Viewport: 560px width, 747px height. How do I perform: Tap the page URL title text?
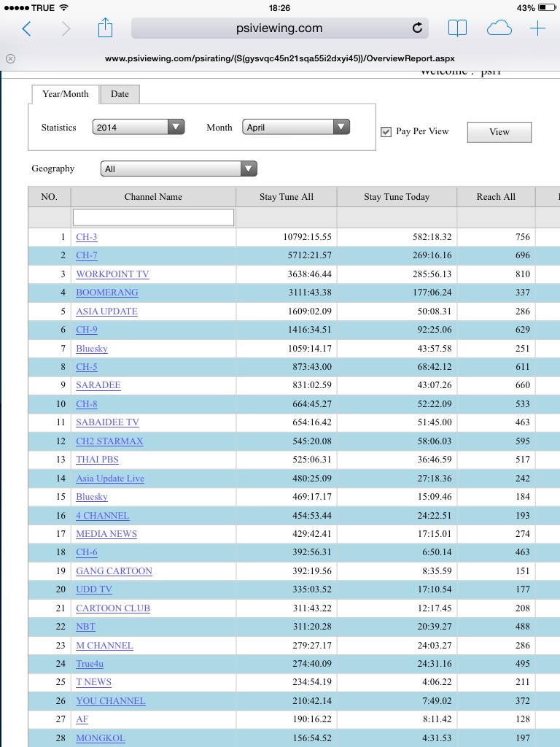tap(279, 58)
